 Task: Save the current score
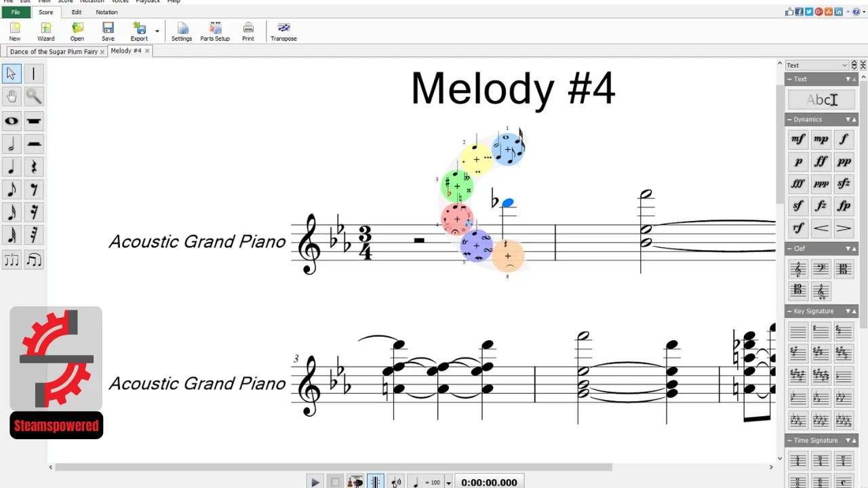(108, 31)
